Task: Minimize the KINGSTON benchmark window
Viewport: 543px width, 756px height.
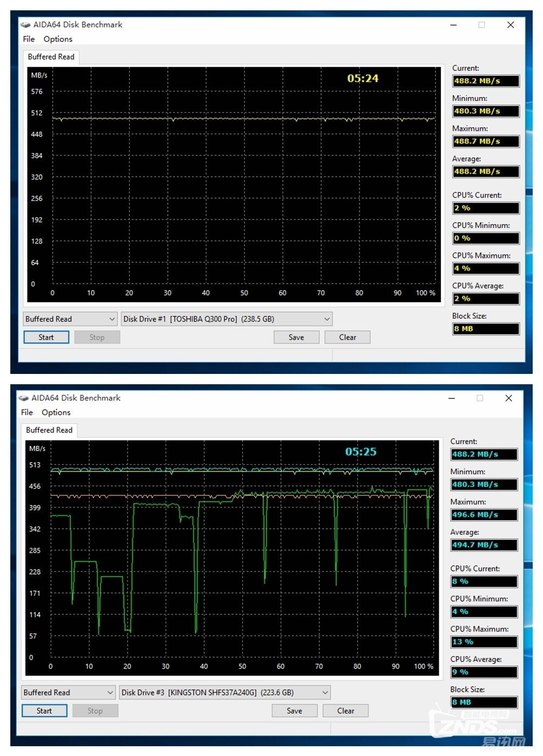Action: click(451, 398)
